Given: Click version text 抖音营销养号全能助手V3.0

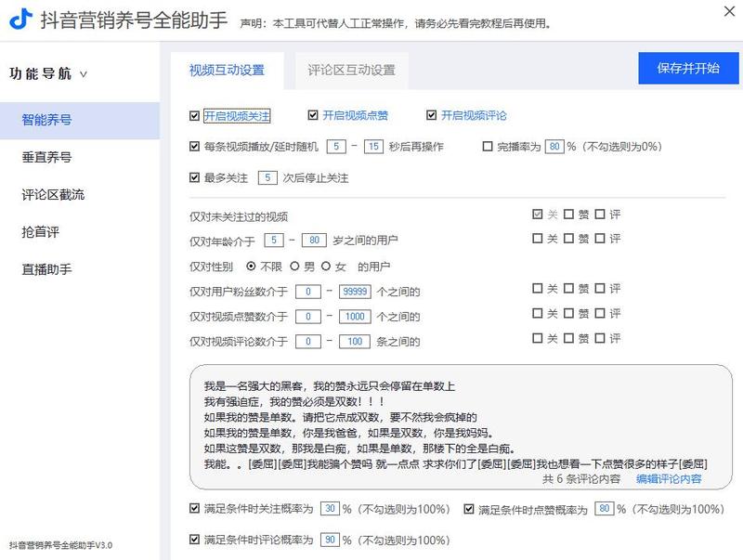Looking at the screenshot, I should 60,545.
